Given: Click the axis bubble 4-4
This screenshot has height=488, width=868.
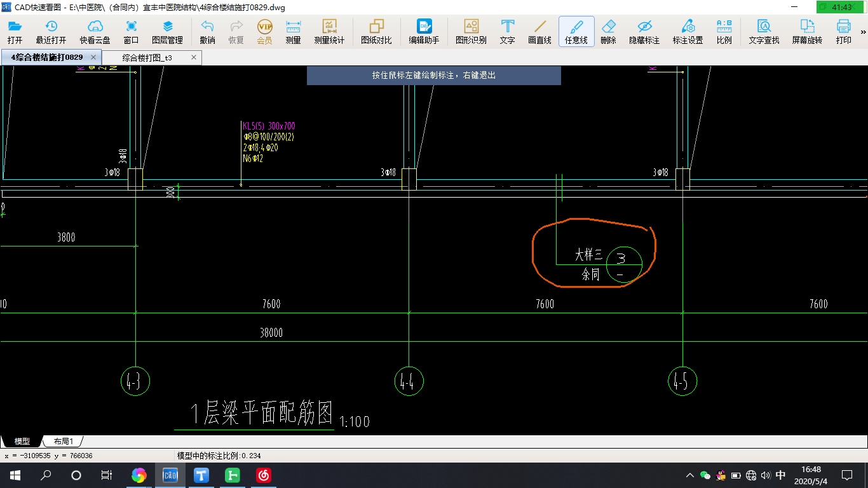Looking at the screenshot, I should pos(409,381).
